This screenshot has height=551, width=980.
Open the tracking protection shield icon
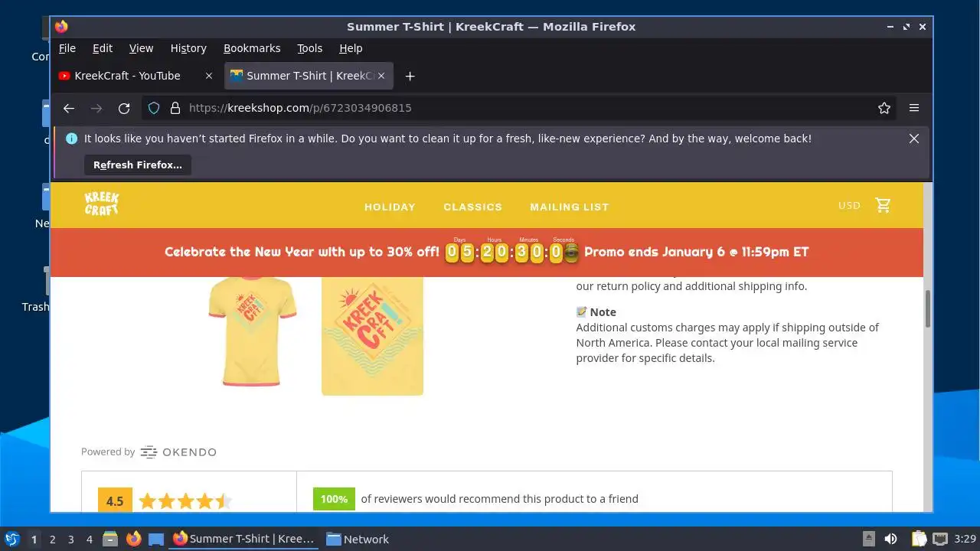click(x=154, y=108)
